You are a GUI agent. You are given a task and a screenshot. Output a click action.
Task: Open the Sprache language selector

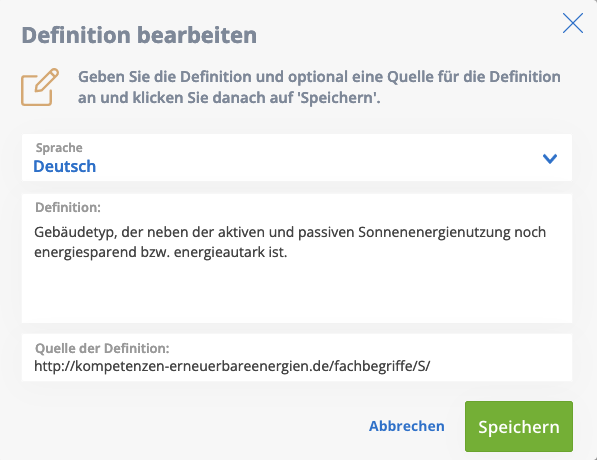[297, 157]
